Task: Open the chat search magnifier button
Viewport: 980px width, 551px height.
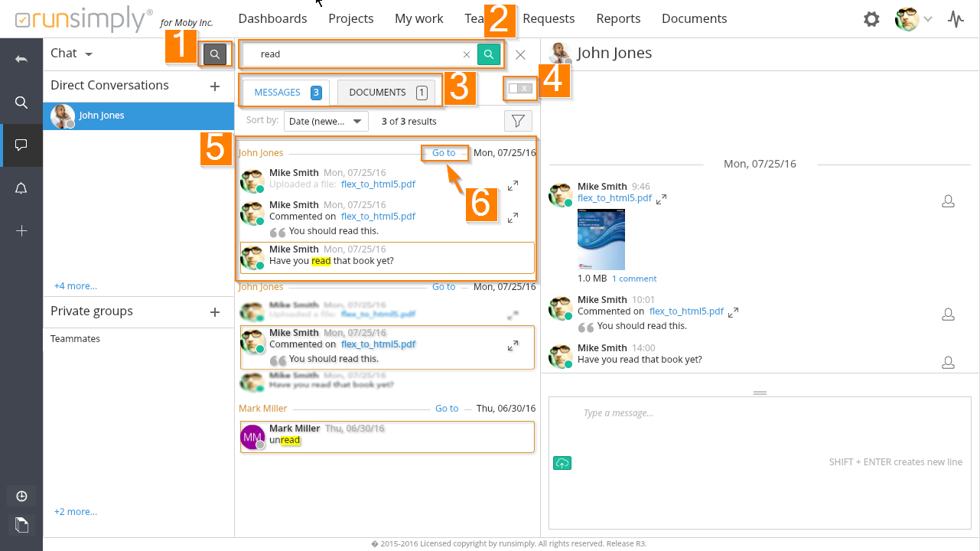Action: [215, 54]
